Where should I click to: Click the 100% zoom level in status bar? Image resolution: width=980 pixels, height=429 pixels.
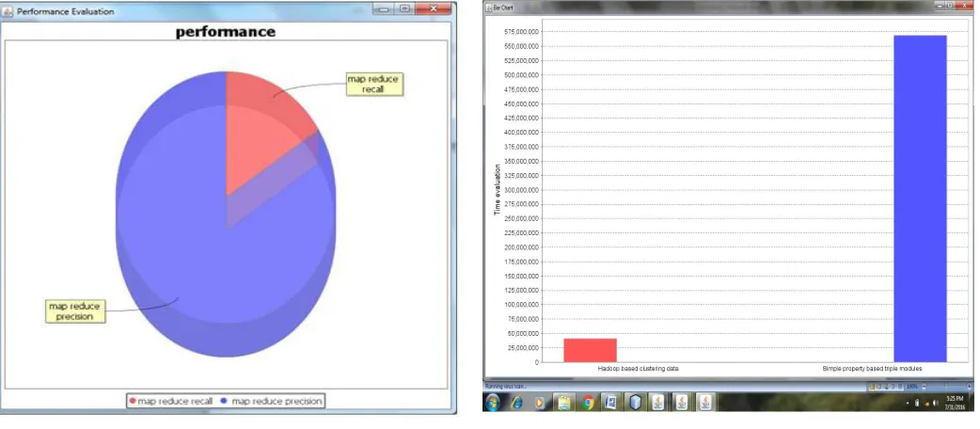(x=912, y=387)
